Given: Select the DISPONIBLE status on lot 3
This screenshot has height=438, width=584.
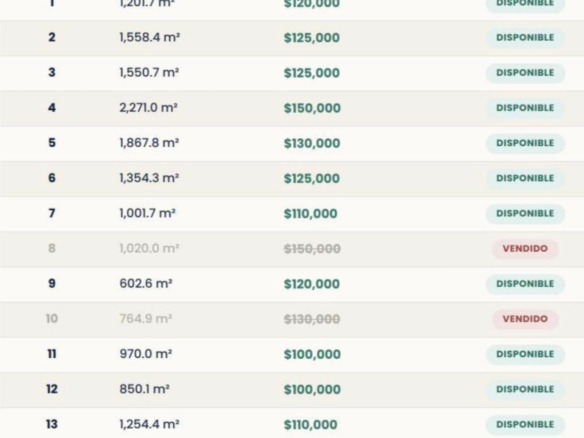Looking at the screenshot, I should pos(525,73).
